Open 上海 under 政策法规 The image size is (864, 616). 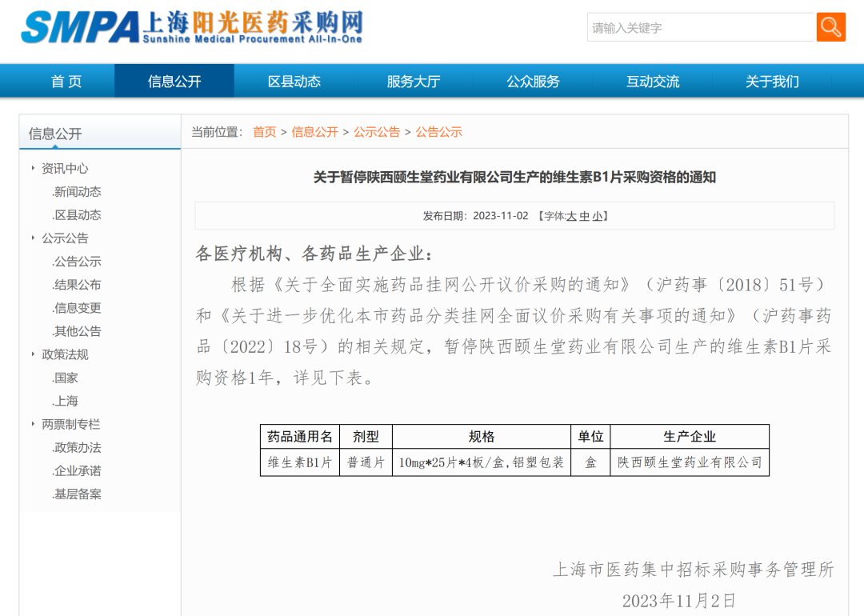point(66,401)
